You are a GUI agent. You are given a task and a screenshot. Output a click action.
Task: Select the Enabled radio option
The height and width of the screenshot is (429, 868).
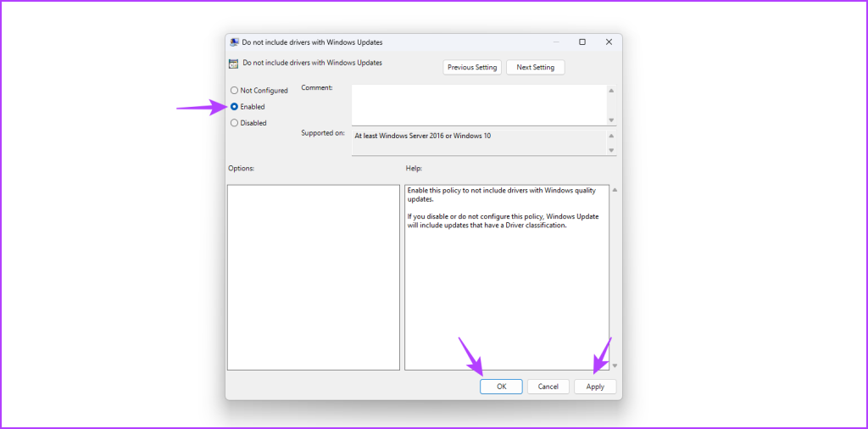[235, 107]
